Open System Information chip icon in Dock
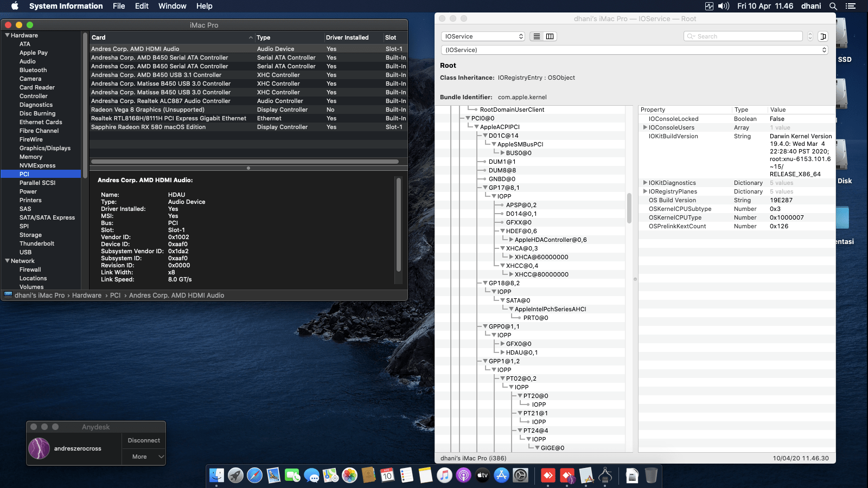868x488 pixels. point(605,476)
